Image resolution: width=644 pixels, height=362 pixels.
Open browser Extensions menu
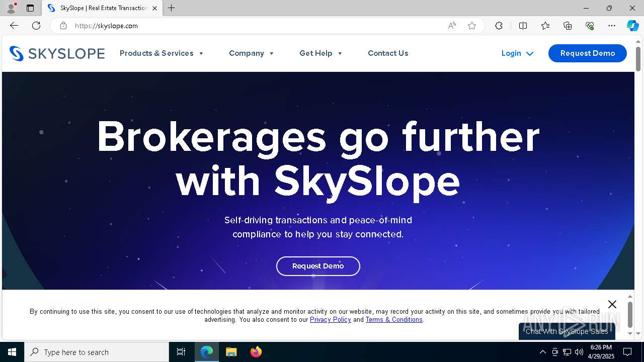coord(499,26)
